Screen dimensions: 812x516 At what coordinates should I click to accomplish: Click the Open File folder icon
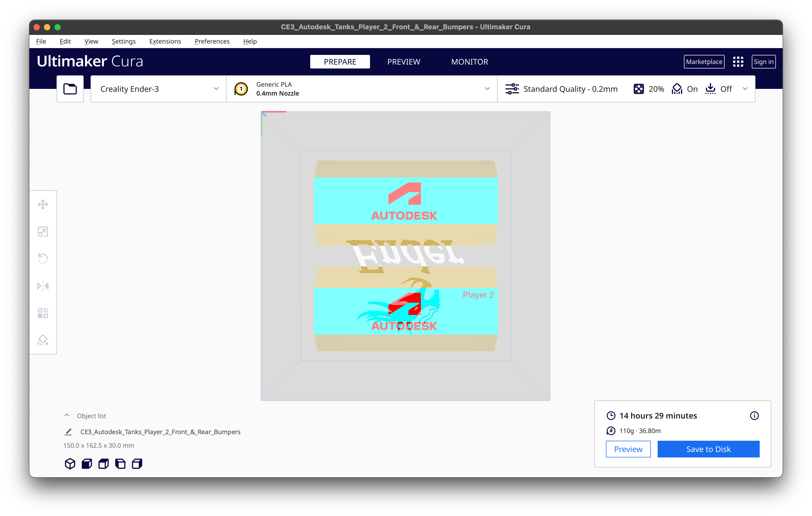click(x=70, y=89)
